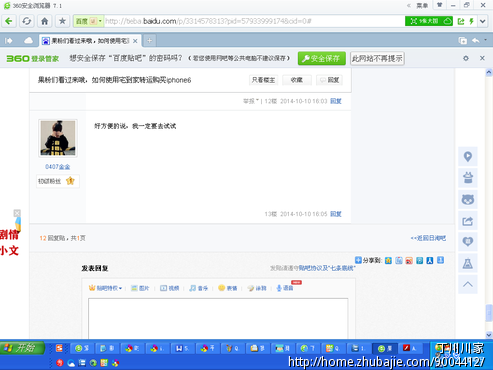Open the 百度 search engine dropdown
This screenshot has width=493, height=370.
point(88,21)
